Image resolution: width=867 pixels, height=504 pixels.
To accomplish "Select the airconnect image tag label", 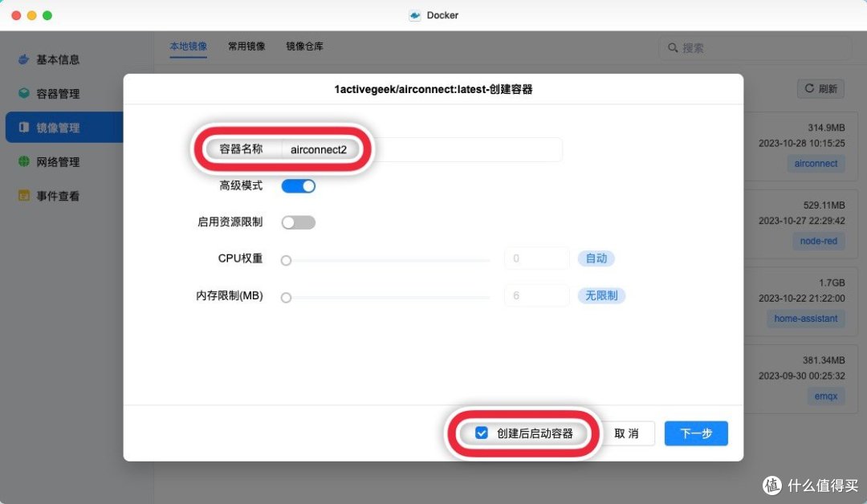I will coord(816,164).
